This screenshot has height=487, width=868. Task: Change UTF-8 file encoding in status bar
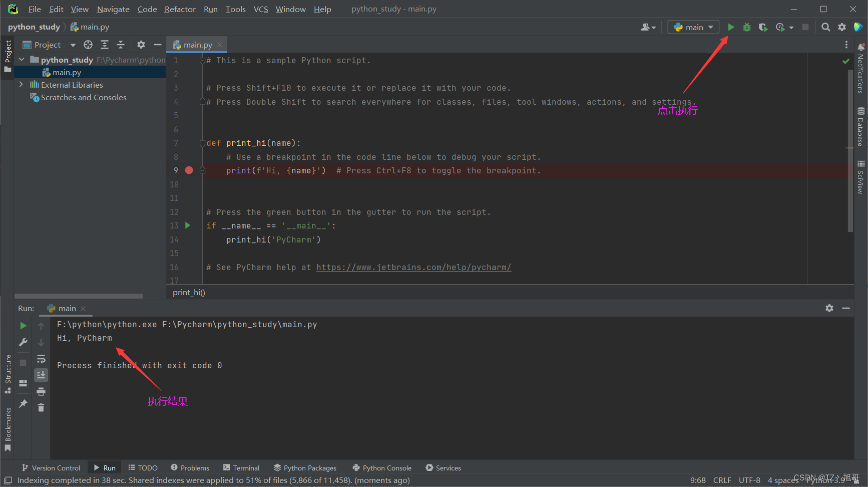[x=749, y=480]
